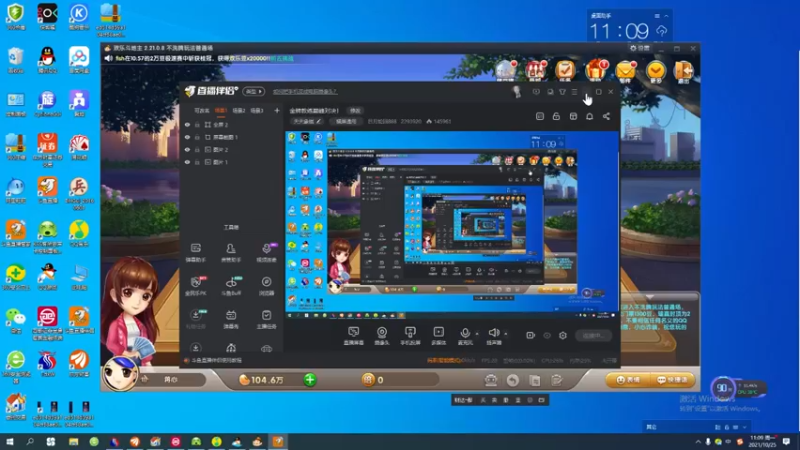800x450 pixels.
Task: Click the underlined help link in companion title
Action: point(305,91)
